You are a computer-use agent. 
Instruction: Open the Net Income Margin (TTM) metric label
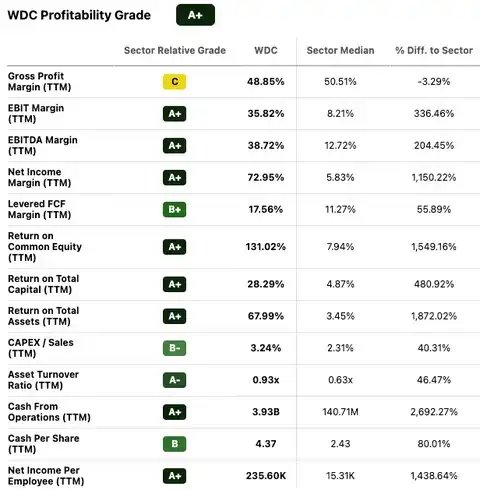[39, 177]
